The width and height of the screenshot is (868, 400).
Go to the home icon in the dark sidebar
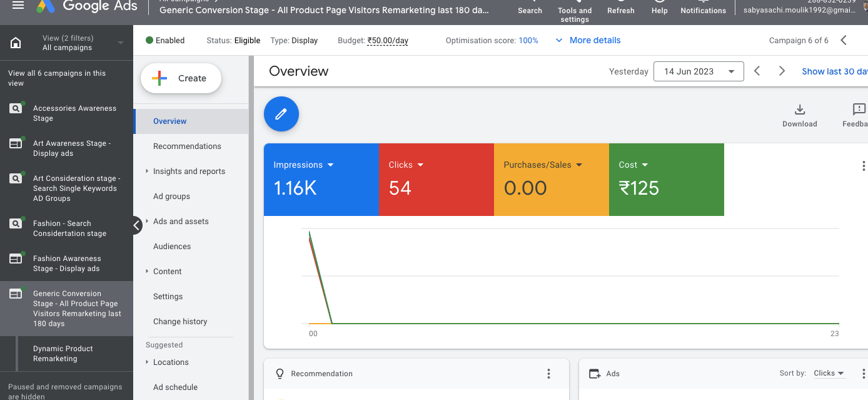(16, 43)
